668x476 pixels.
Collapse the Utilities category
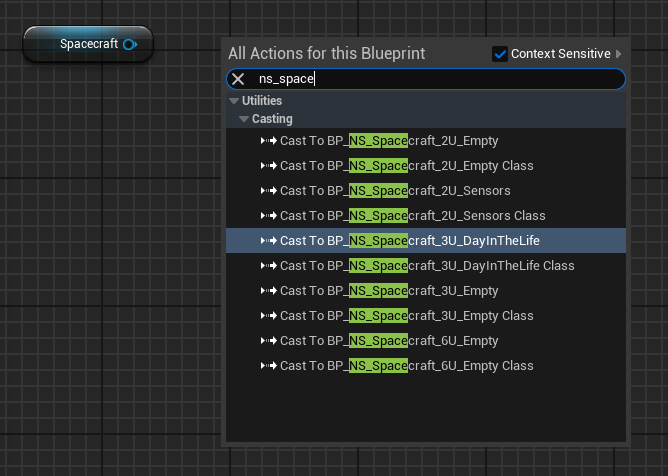[234, 101]
